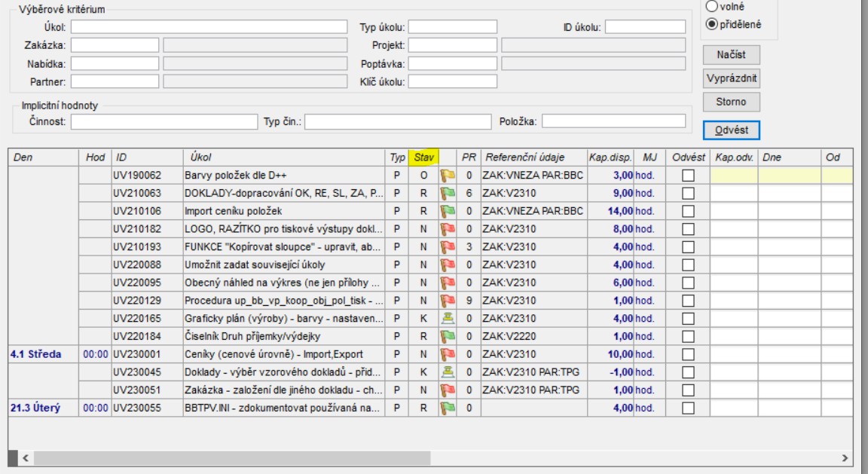Mark Odvést checkbox for UV220165
868x474 pixels.
pos(688,319)
